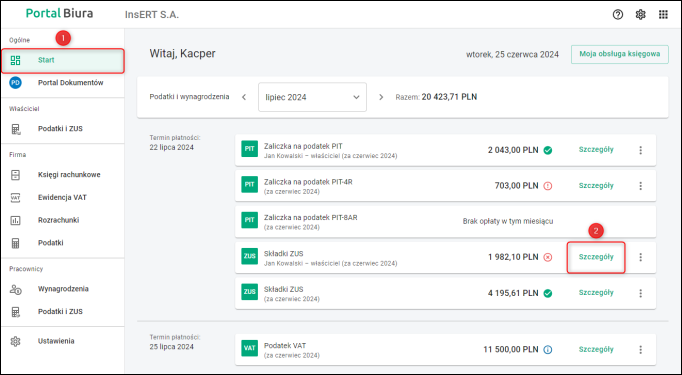Image resolution: width=682 pixels, height=375 pixels.
Task: Open the lipiec 2024 month dropdown
Action: (312, 97)
